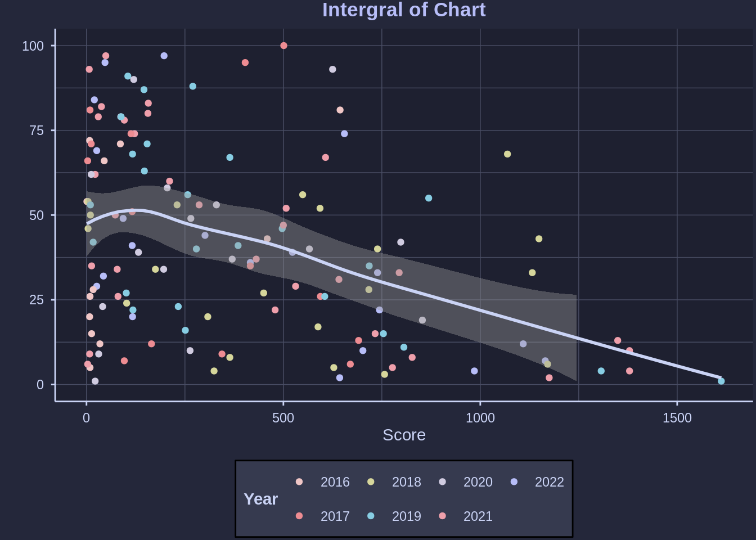The width and height of the screenshot is (756, 540).
Task: Click the gray point near top at score 625
Action: [x=332, y=70]
